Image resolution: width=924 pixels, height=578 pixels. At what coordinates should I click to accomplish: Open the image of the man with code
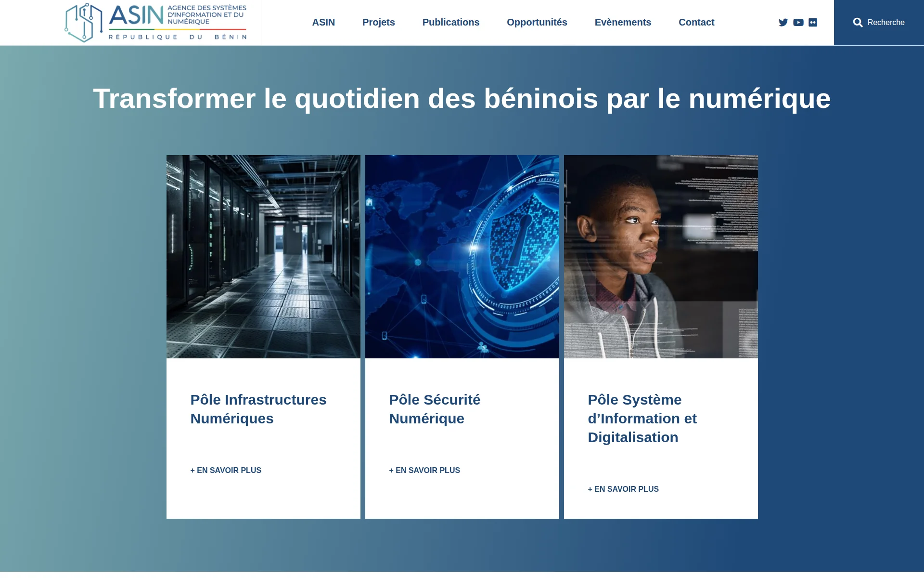point(661,257)
